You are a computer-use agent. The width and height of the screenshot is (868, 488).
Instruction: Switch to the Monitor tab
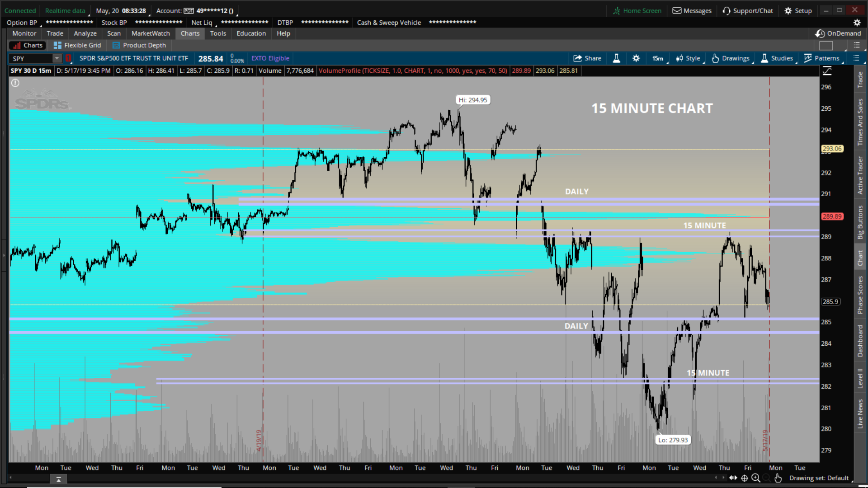tap(24, 33)
